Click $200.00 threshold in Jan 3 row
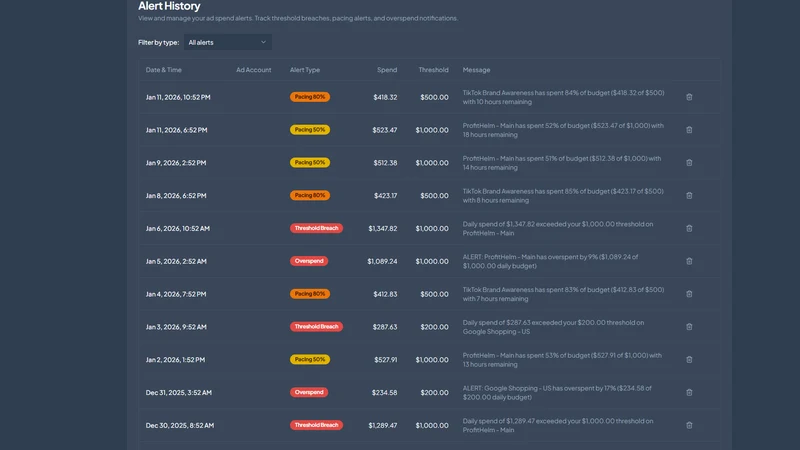This screenshot has height=450, width=800. (434, 327)
